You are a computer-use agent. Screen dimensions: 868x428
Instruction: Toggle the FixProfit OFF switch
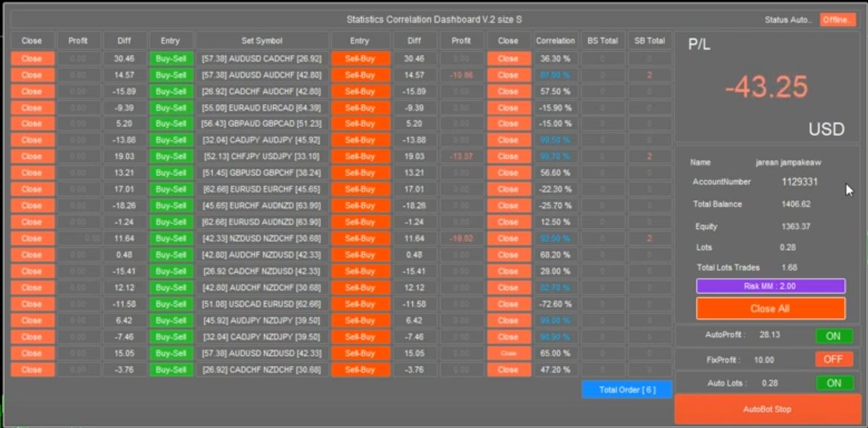[835, 360]
